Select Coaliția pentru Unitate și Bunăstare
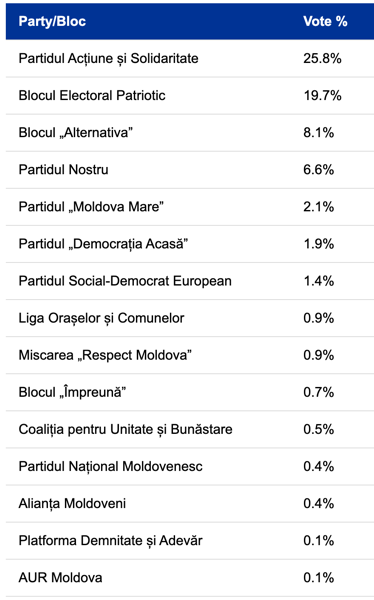 click(x=126, y=430)
